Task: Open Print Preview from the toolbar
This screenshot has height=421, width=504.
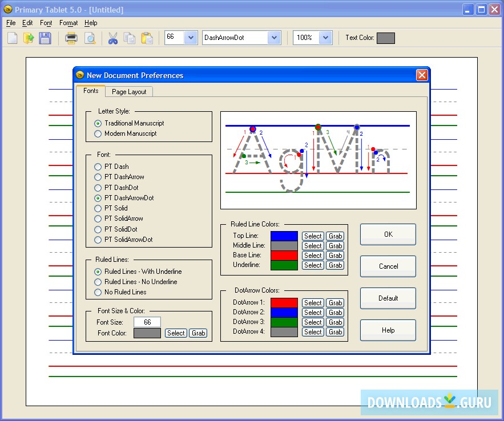Action: pos(90,38)
